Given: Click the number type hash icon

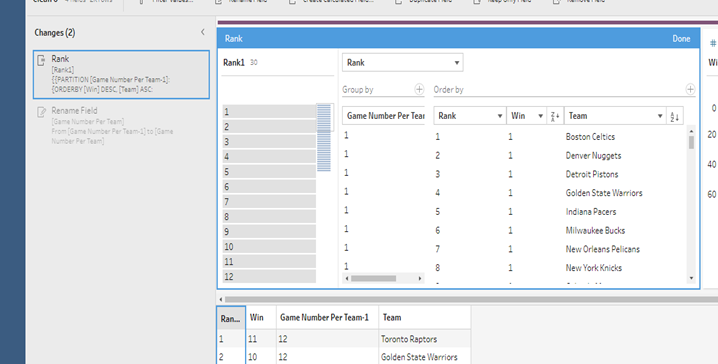Looking at the screenshot, I should point(713,43).
